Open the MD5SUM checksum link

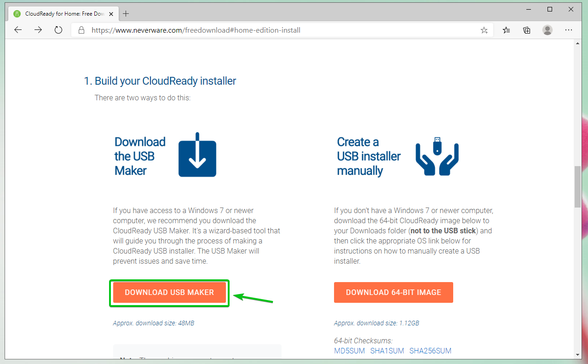(349, 351)
